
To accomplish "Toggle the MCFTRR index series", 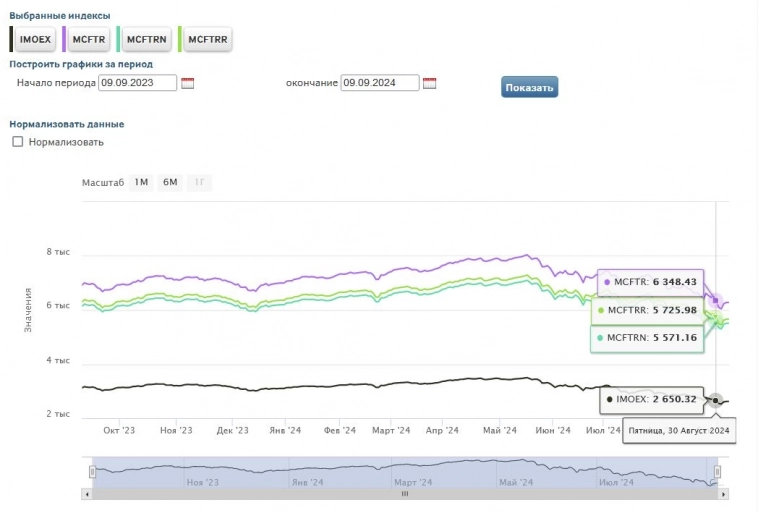I will [206, 39].
